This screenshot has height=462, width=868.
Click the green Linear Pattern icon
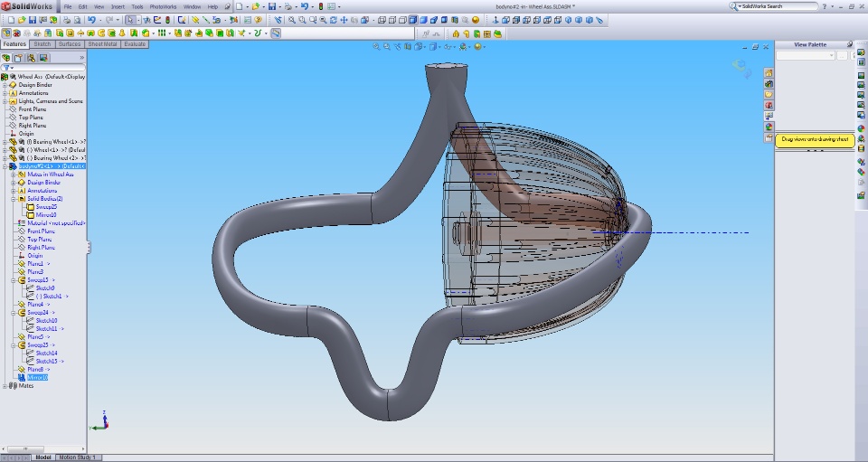point(162,33)
